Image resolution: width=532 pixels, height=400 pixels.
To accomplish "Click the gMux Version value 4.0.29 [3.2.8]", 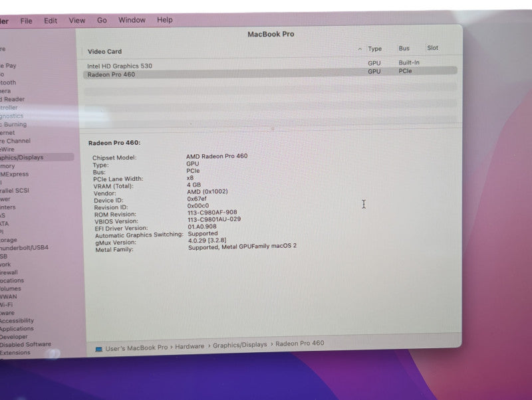I will tap(207, 241).
